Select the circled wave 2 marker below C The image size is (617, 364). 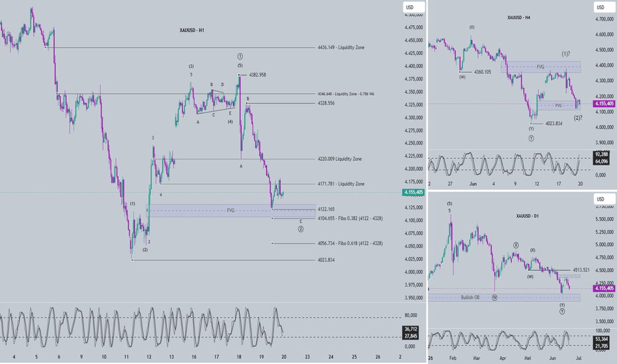coord(301,229)
